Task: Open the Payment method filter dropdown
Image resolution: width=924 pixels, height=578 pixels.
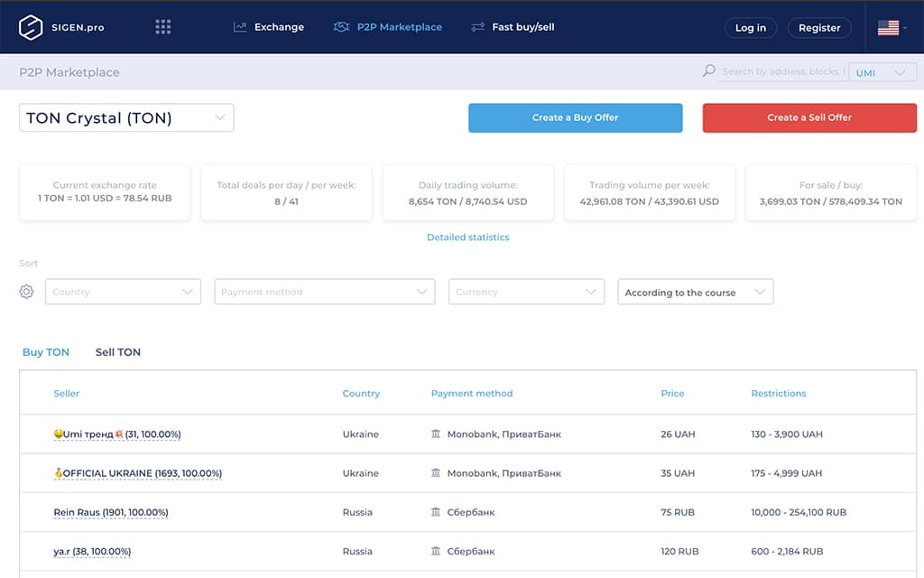Action: pyautogui.click(x=325, y=292)
